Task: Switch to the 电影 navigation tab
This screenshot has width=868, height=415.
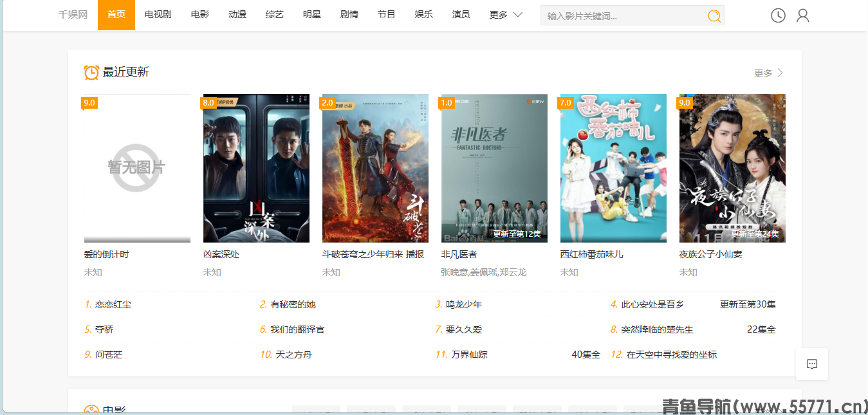Action: tap(200, 15)
